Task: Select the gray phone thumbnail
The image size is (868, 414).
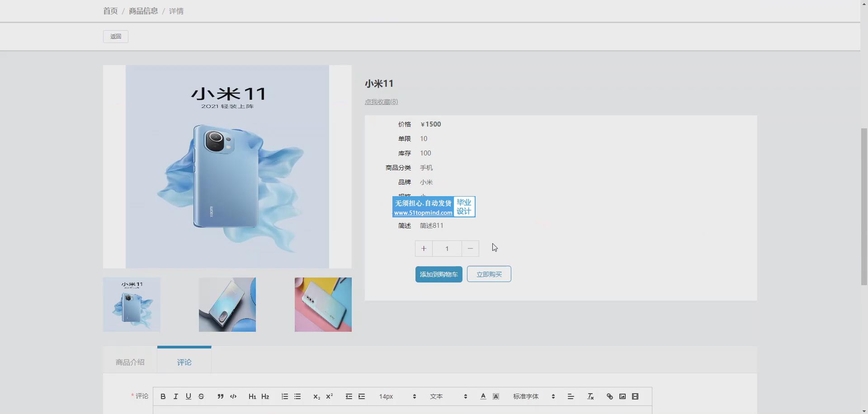Action: pos(227,305)
